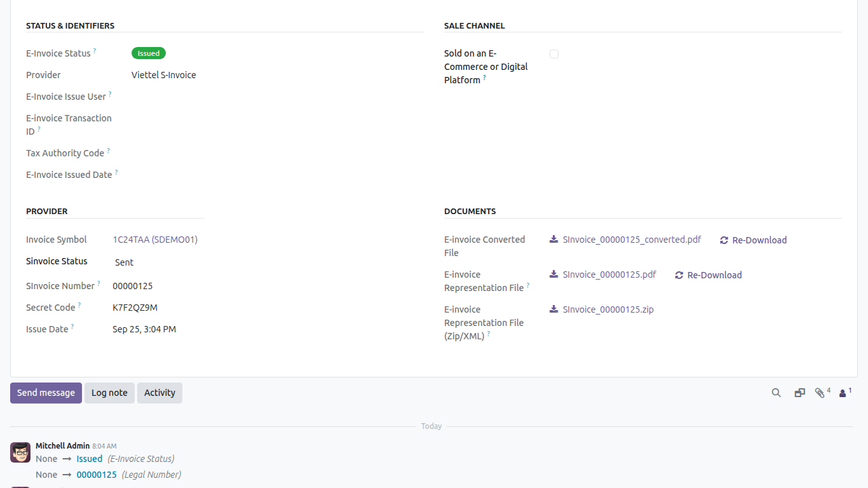Show the help tooltip for SInvoice Number
The image size is (868, 488).
click(98, 283)
